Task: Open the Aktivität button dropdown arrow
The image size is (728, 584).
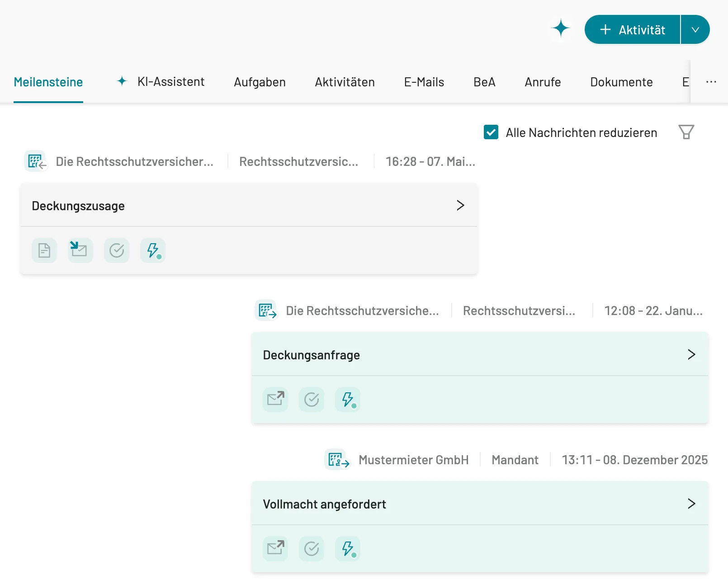Action: tap(695, 29)
